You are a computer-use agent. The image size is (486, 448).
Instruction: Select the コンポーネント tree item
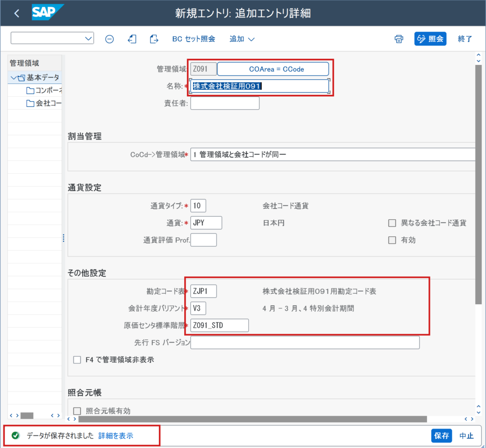[49, 91]
